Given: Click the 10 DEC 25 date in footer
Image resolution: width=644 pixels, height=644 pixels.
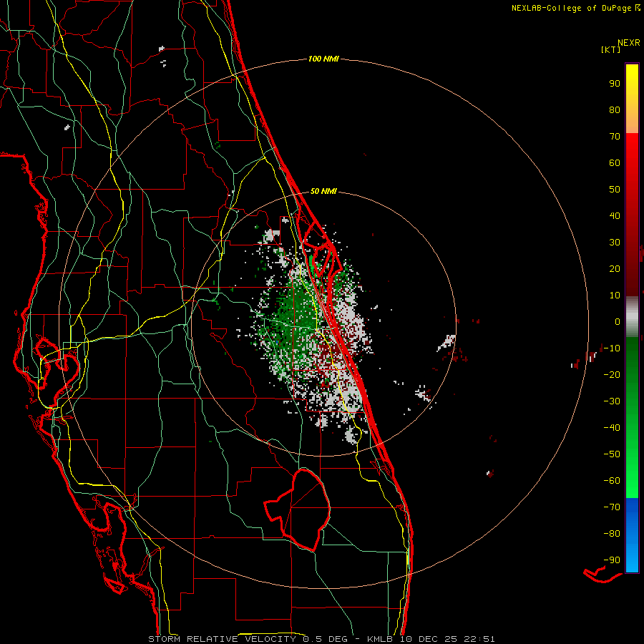Looking at the screenshot, I should (x=428, y=639).
